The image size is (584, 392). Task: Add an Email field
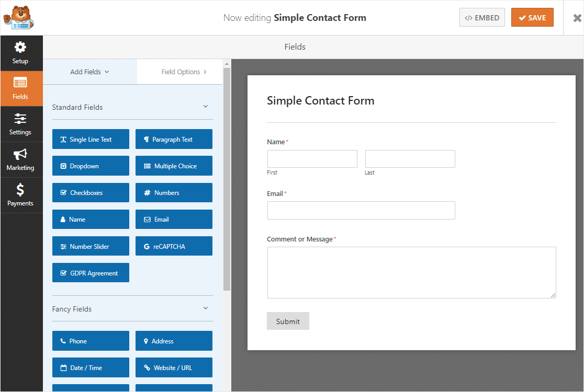tap(174, 220)
